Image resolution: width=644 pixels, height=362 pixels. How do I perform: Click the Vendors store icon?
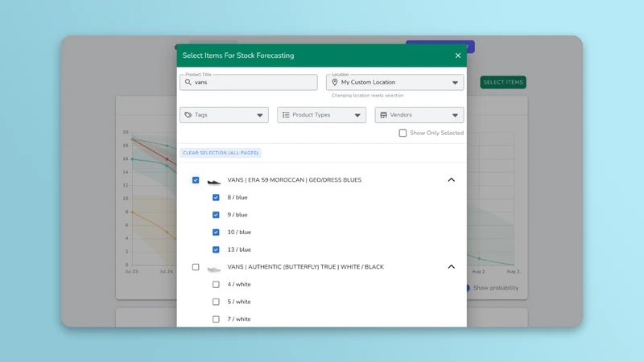384,115
